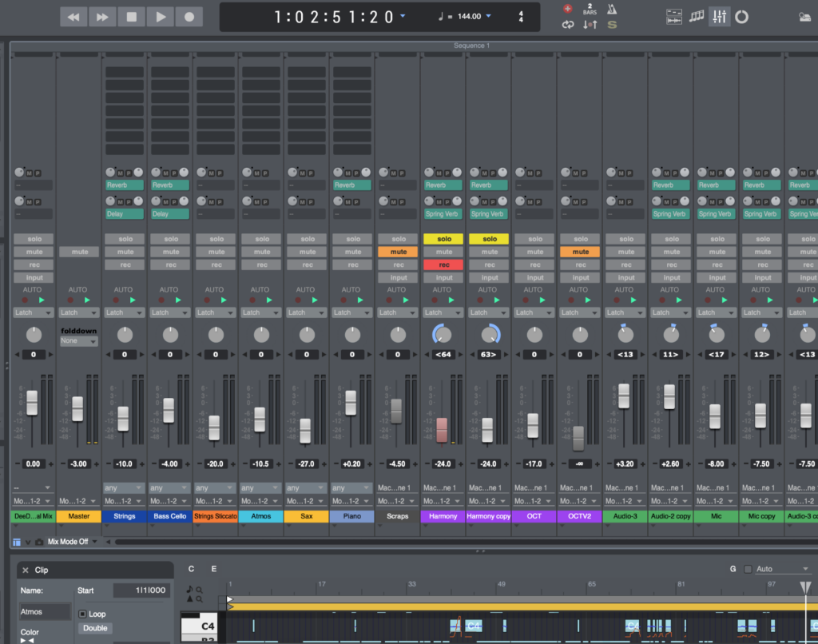Screen dimensions: 818x644
Task: Start playback with the Play button
Action: [x=161, y=18]
